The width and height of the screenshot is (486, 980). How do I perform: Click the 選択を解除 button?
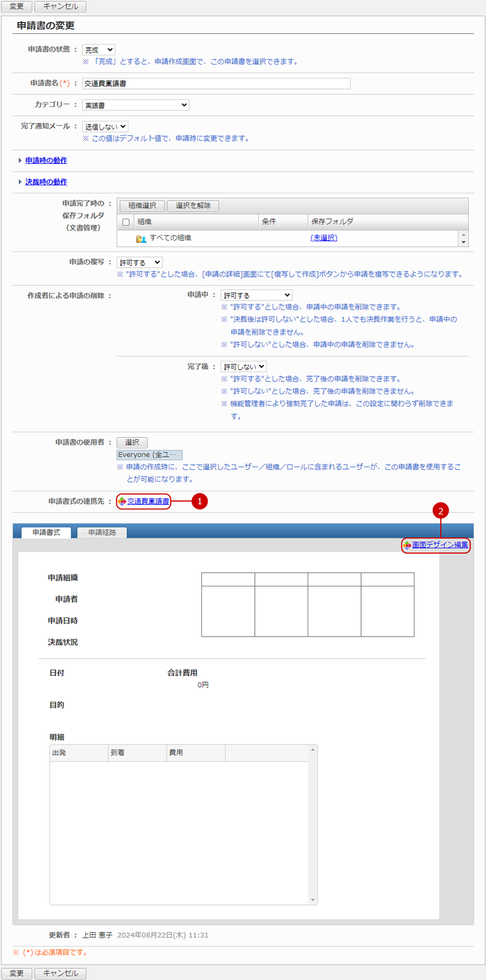(193, 205)
